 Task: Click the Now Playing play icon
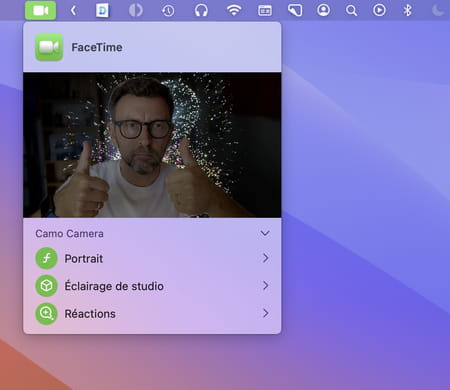coord(379,10)
